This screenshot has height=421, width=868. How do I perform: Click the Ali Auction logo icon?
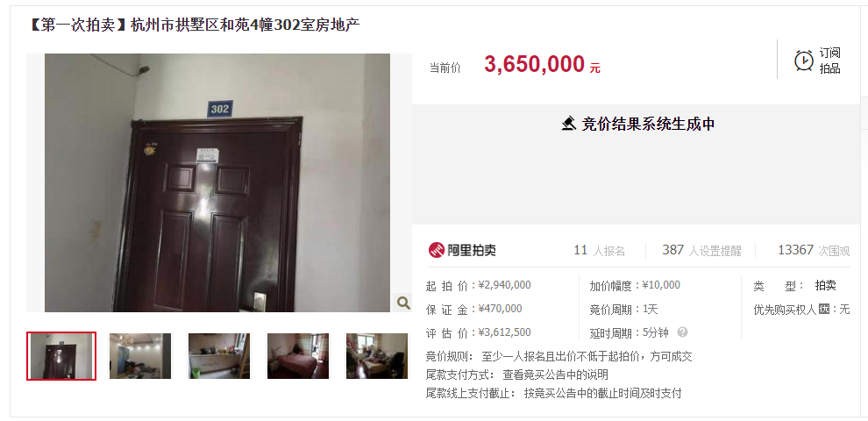437,250
